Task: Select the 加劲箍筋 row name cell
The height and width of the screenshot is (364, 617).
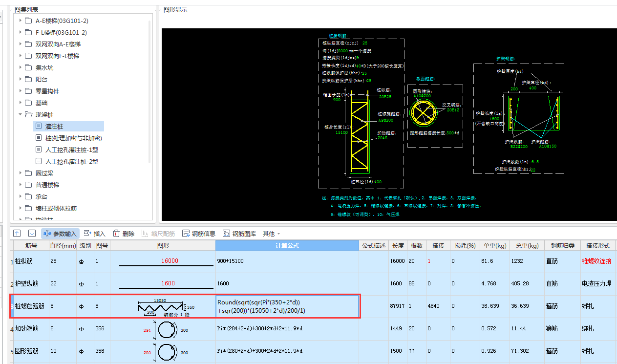Action: 31,329
